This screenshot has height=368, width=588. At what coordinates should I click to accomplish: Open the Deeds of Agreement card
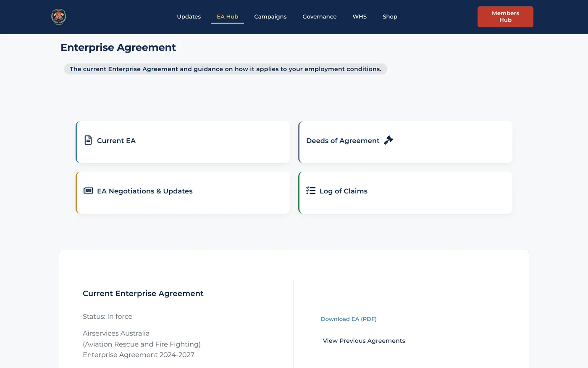[x=405, y=142]
